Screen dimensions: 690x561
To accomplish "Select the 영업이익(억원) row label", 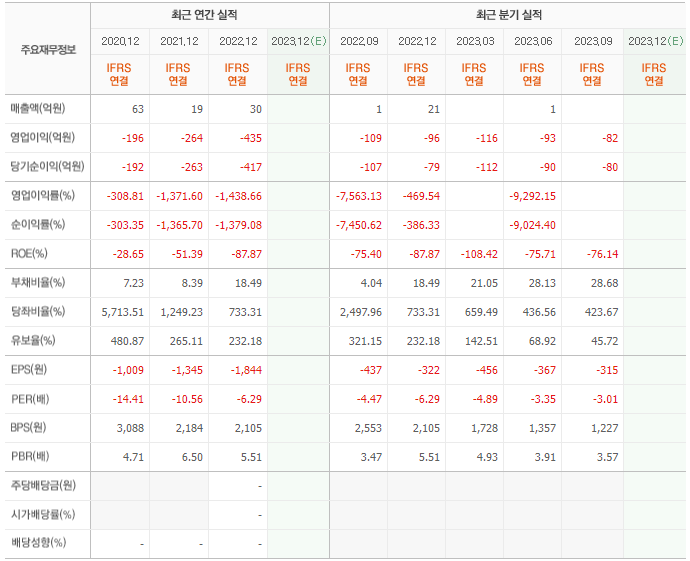I will (x=43, y=137).
